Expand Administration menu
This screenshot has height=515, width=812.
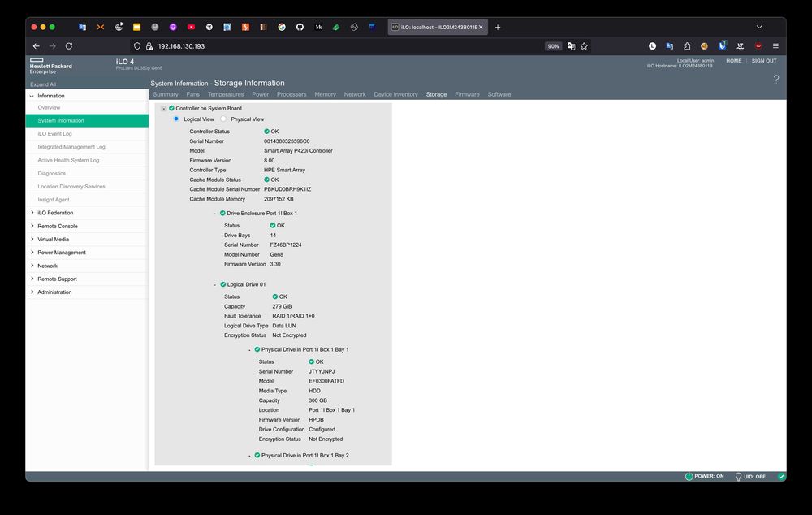32,292
